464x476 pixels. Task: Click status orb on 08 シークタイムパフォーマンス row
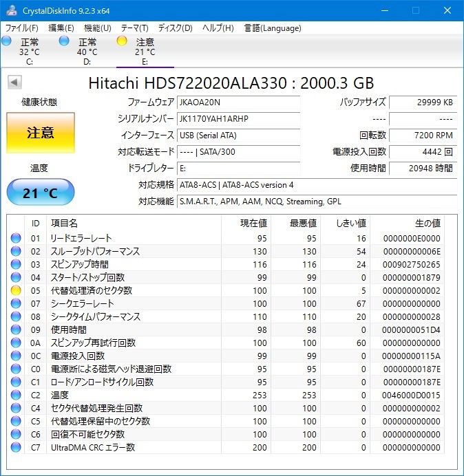pyautogui.click(x=16, y=316)
